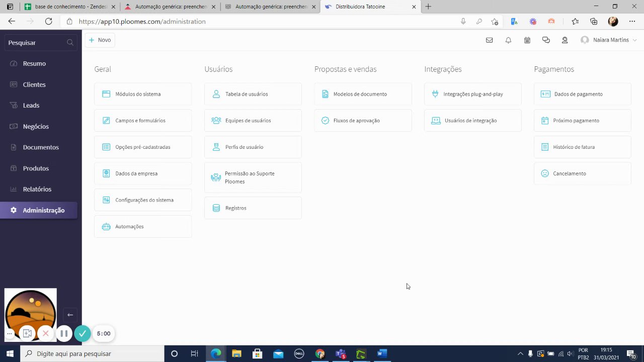Open a new browser tab
644x362 pixels.
click(428, 7)
